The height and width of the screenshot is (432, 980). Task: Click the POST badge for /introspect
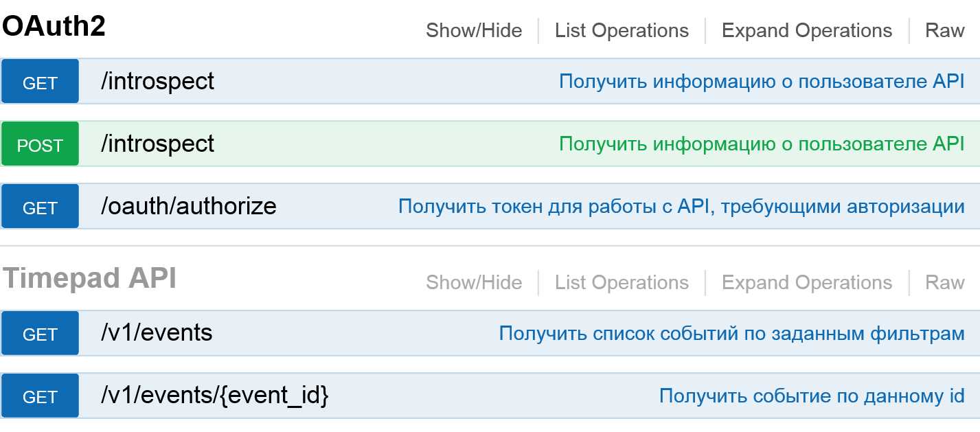coord(39,144)
